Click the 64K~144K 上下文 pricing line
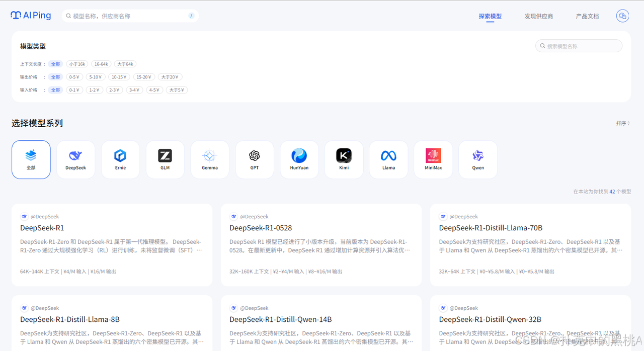 68,272
